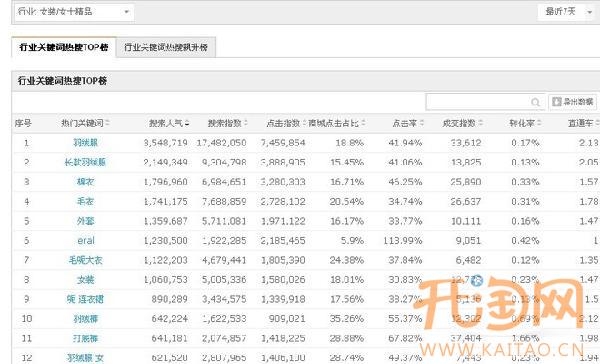
Task: Select the 行业关键词热搜TOP榜 tab
Action: (x=64, y=47)
